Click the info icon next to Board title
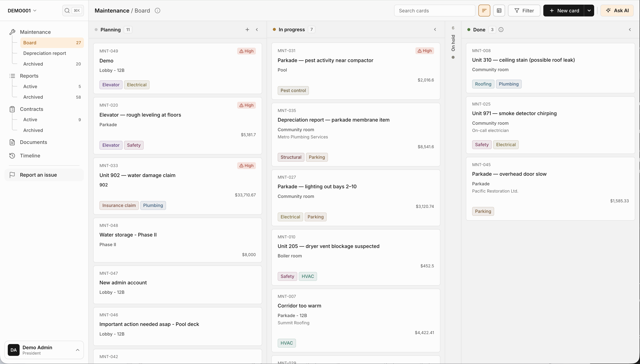 click(157, 11)
